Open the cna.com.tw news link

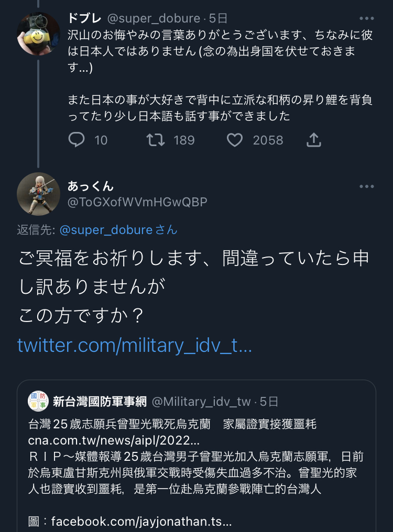114,440
